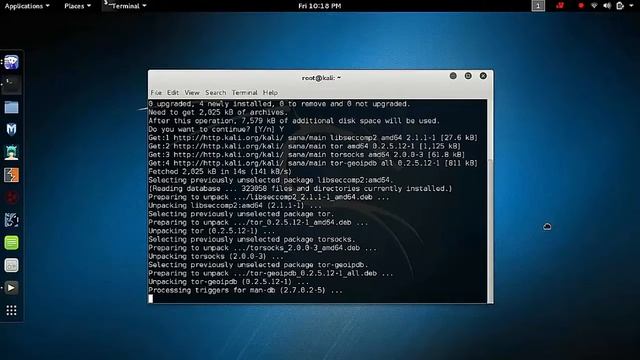
Task: Click 'Unpacking tor (0.2.5.12-1) ...'
Action: 212,231
